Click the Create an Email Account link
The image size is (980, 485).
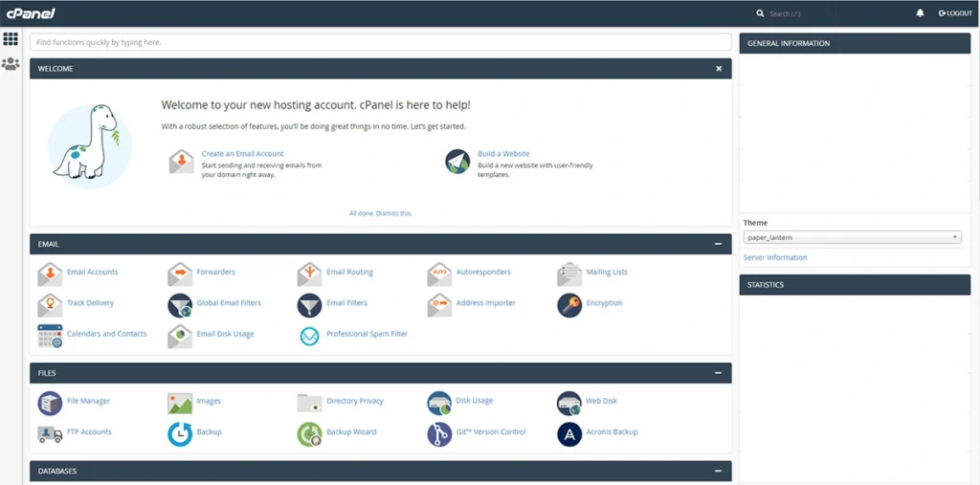(x=242, y=154)
